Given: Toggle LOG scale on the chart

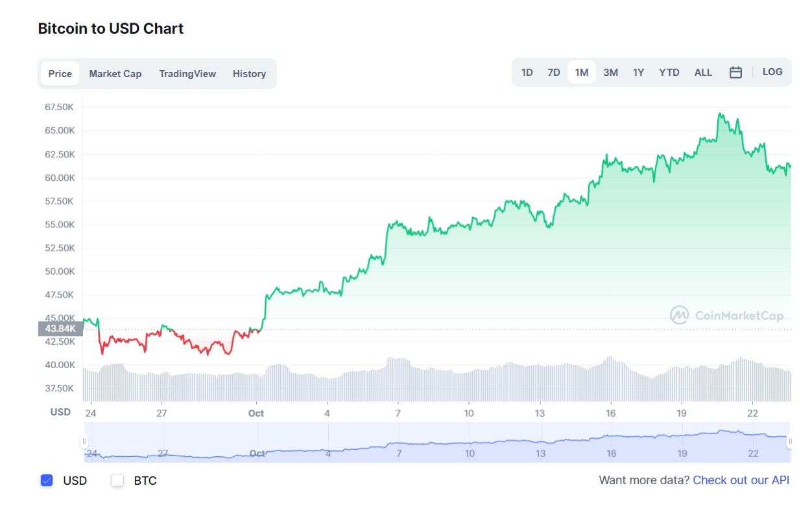Looking at the screenshot, I should pos(772,72).
